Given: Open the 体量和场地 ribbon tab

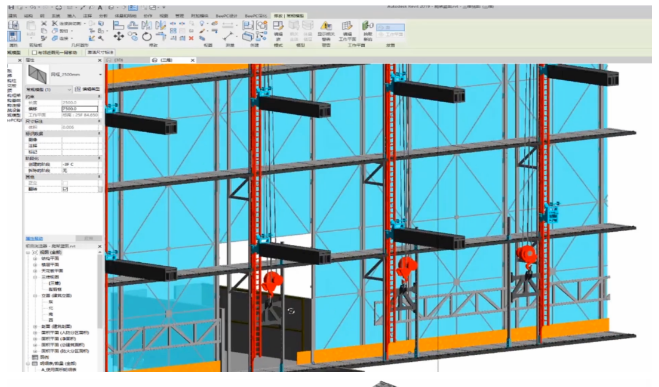Looking at the screenshot, I should (x=125, y=16).
